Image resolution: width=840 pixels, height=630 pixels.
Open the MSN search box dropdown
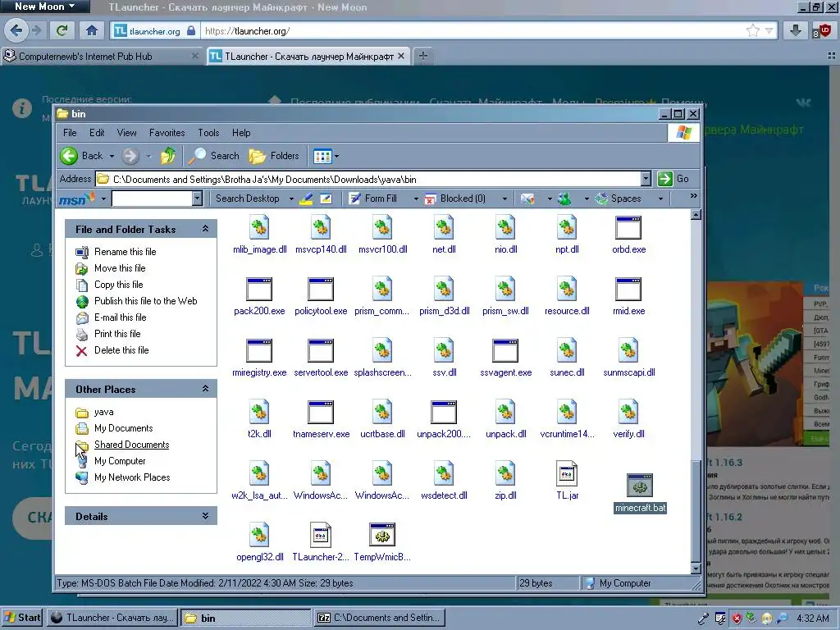(197, 199)
